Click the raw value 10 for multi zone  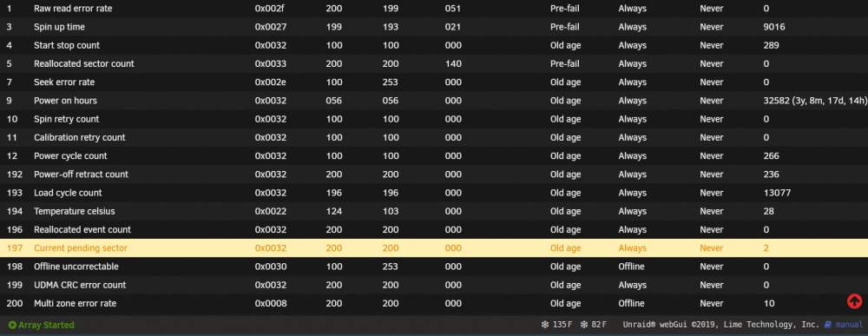(769, 303)
